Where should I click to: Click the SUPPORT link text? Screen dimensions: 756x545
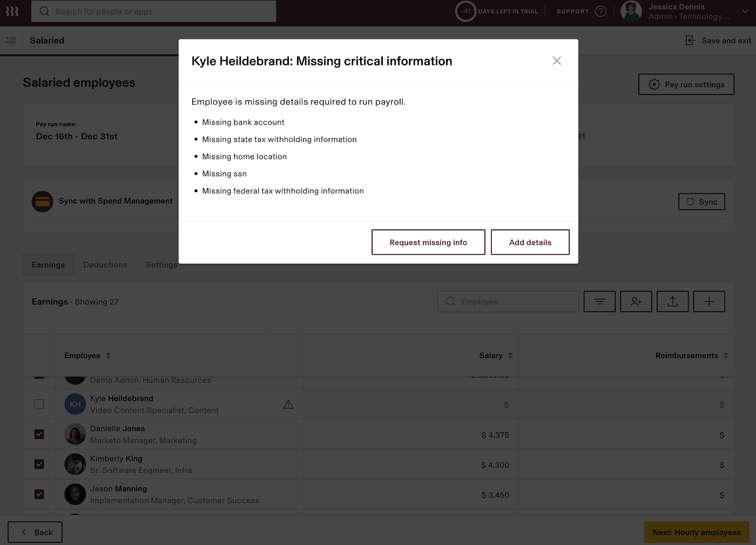[x=572, y=11]
